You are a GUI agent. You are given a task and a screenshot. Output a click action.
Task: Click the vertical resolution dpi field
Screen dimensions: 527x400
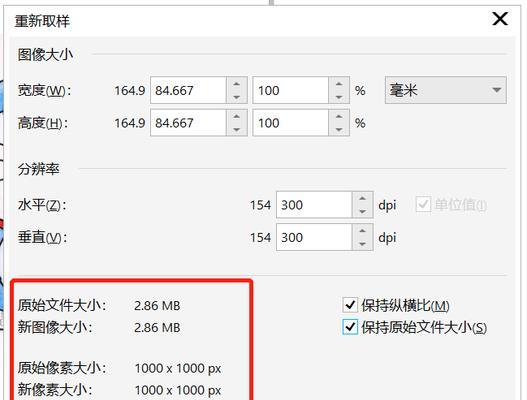[x=314, y=237]
